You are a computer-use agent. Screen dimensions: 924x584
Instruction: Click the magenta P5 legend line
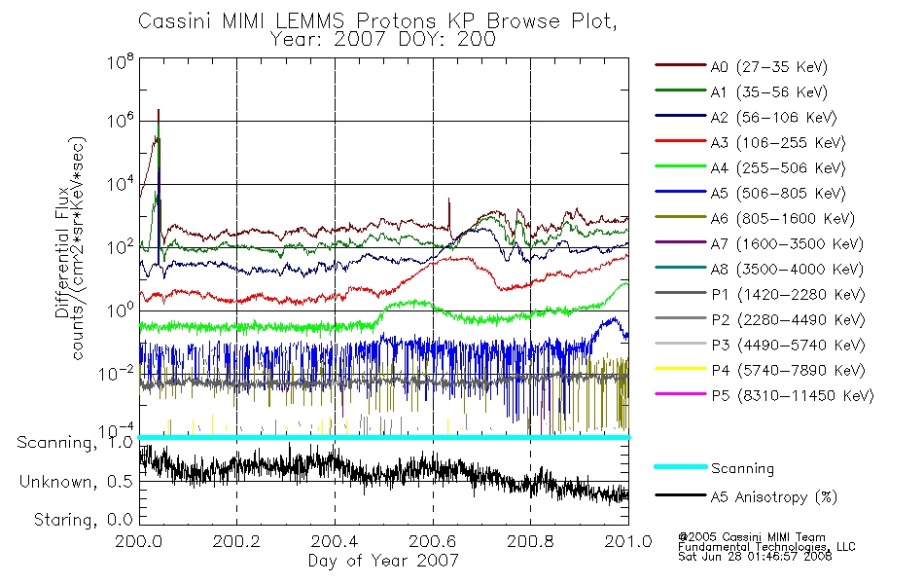(680, 393)
